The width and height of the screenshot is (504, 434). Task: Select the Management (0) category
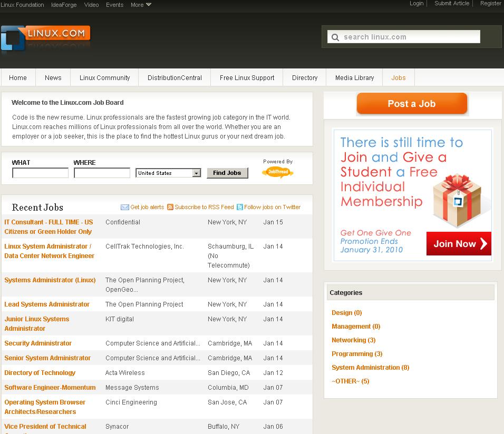point(356,327)
